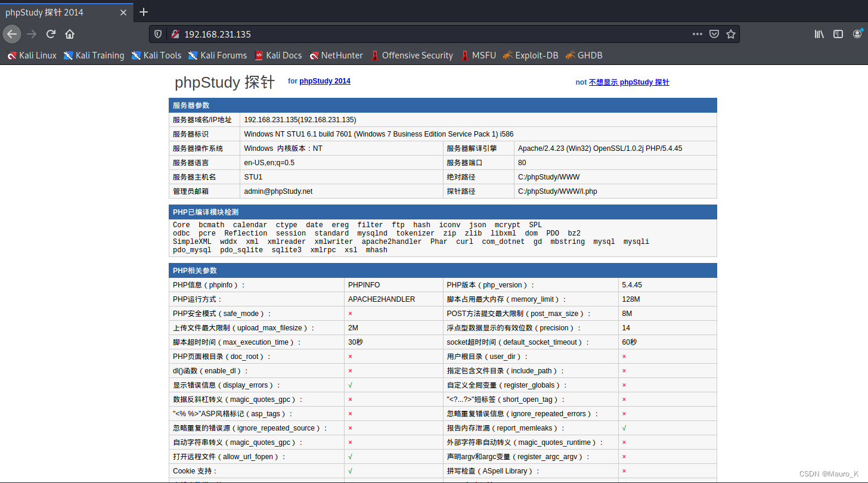Viewport: 868px width, 483px height.
Task: Click the 服务器参数 section header
Action: 442,106
